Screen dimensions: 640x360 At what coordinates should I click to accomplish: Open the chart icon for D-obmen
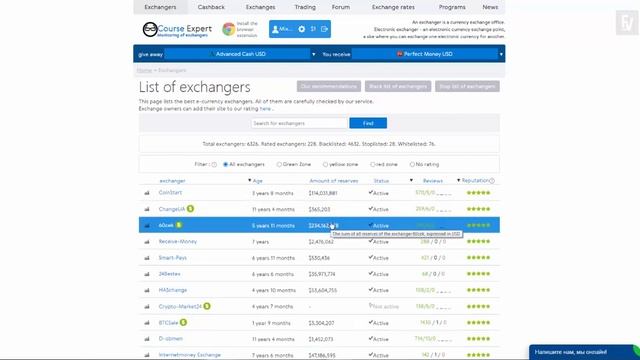coord(147,339)
